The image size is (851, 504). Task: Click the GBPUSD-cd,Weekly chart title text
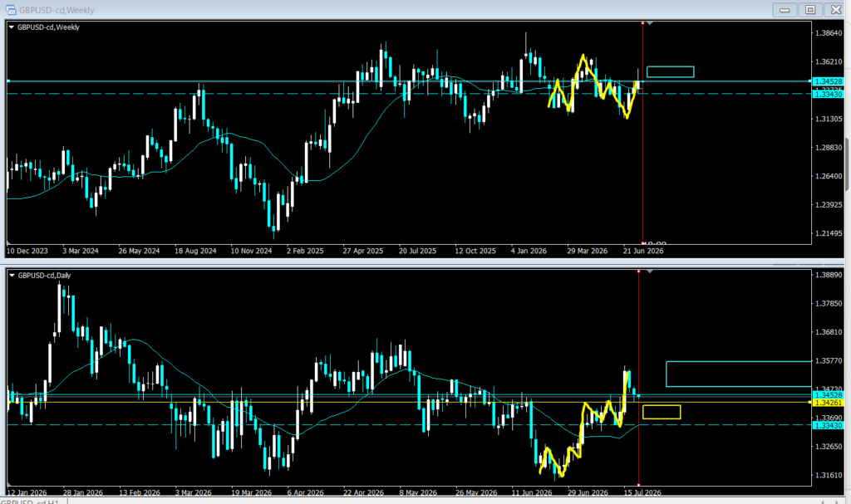pos(48,27)
